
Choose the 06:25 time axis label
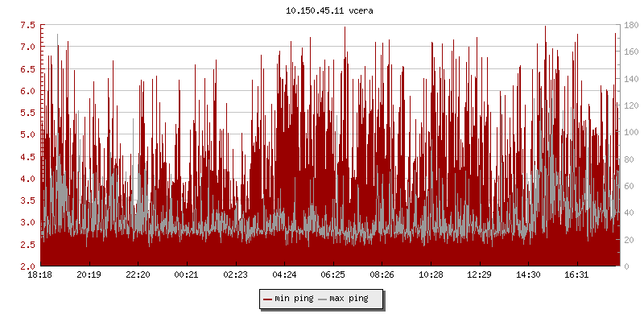[333, 275]
